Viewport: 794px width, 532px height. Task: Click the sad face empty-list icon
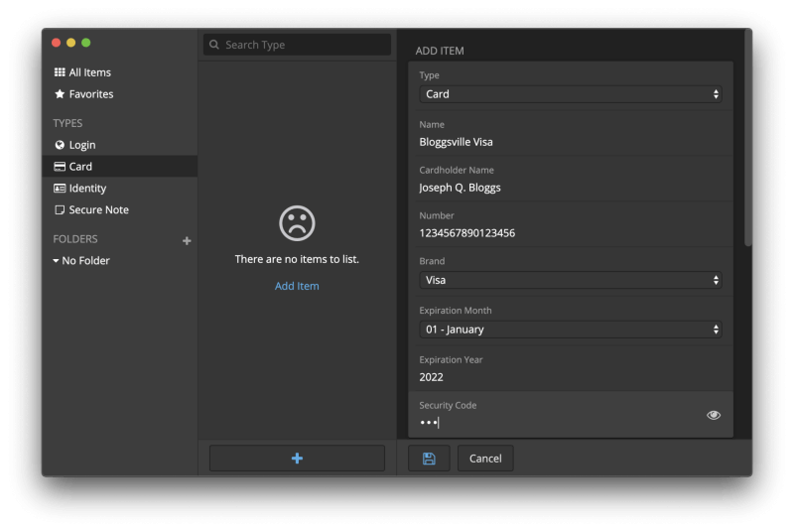coord(297,223)
